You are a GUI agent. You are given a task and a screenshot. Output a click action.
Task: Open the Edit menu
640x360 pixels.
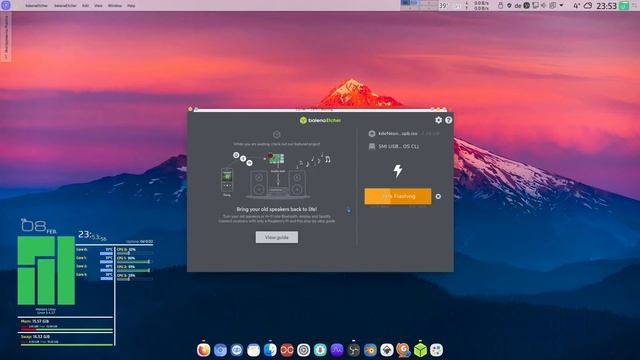click(85, 6)
